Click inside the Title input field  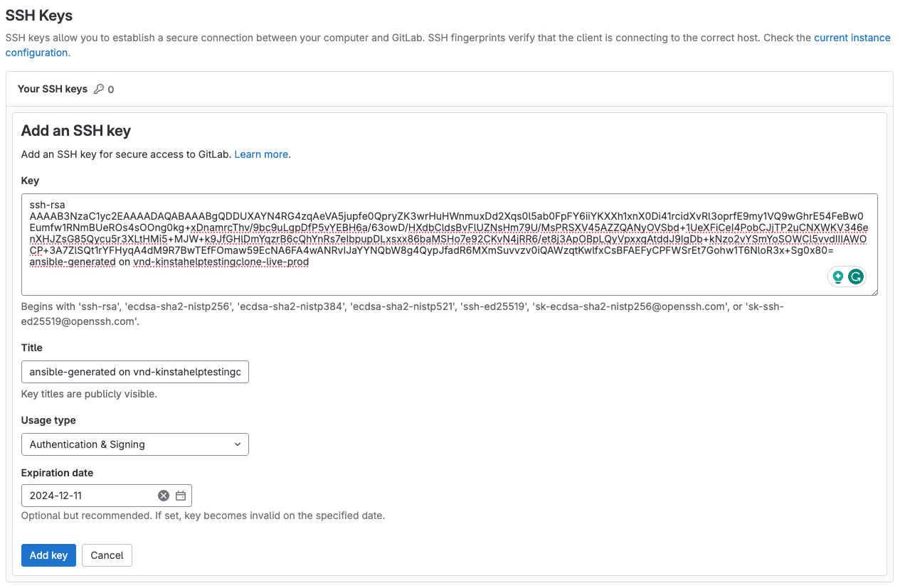click(135, 372)
